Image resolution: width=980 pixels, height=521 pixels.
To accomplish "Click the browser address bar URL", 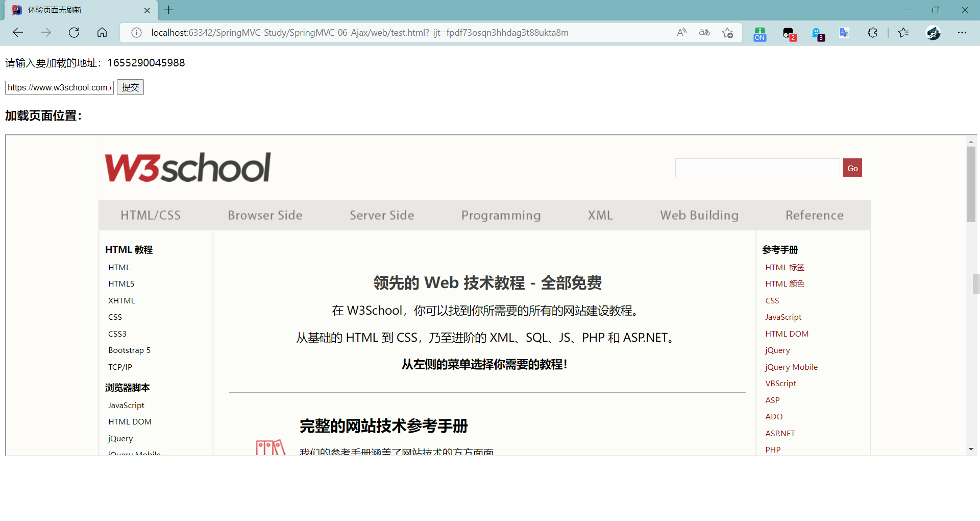I will [360, 33].
